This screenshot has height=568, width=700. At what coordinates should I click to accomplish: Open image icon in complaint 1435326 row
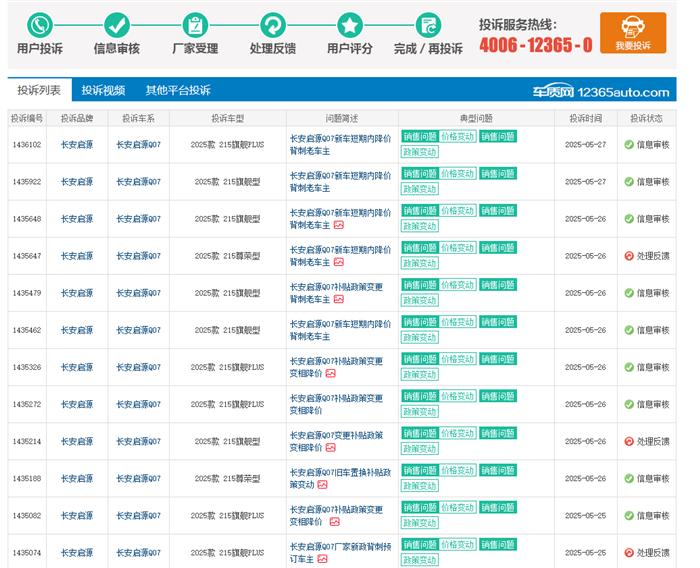click(x=330, y=373)
